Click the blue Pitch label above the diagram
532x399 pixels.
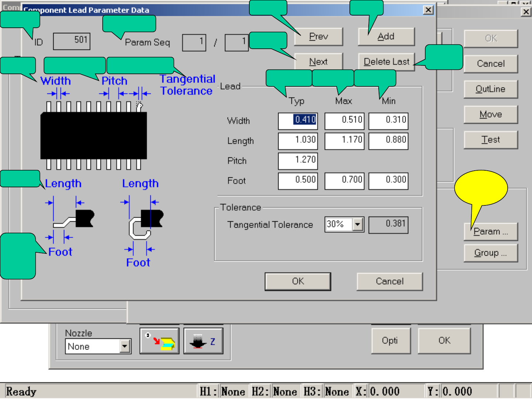(x=115, y=81)
